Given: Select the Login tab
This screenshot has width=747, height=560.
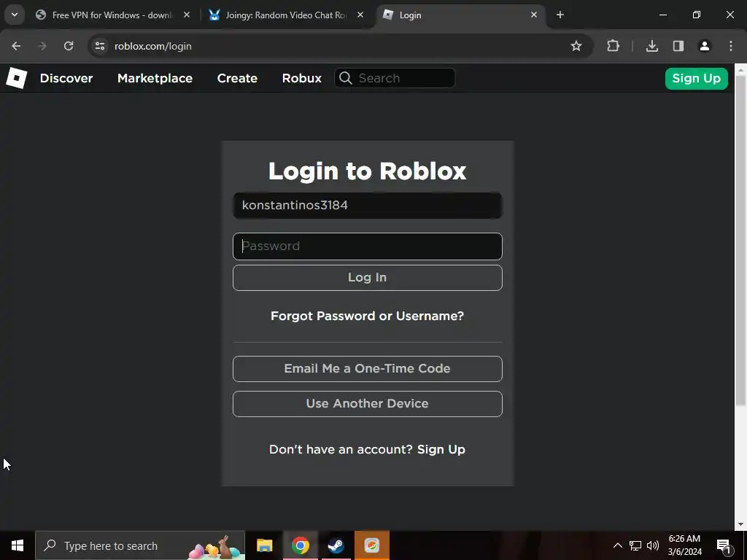Looking at the screenshot, I should (x=461, y=15).
